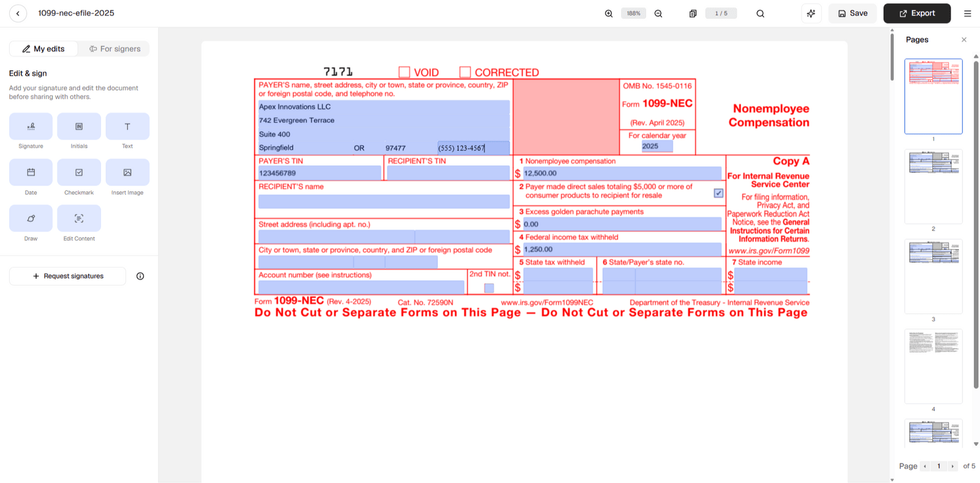This screenshot has height=483, width=980.
Task: Click the info icon beside Request signatures
Action: tap(140, 276)
